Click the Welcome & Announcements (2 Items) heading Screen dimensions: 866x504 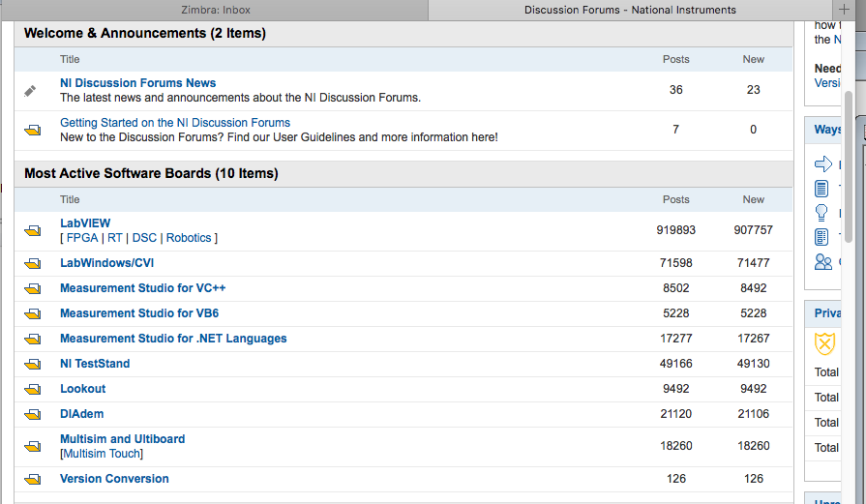click(145, 33)
